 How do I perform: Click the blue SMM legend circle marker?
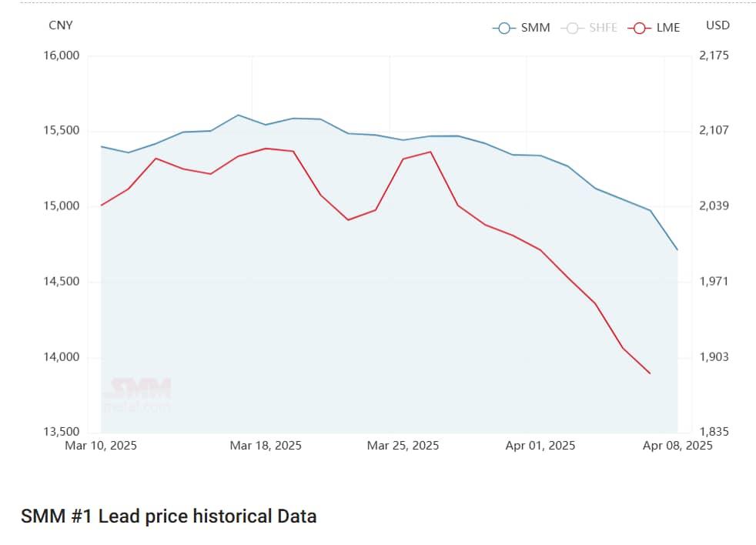tap(504, 28)
